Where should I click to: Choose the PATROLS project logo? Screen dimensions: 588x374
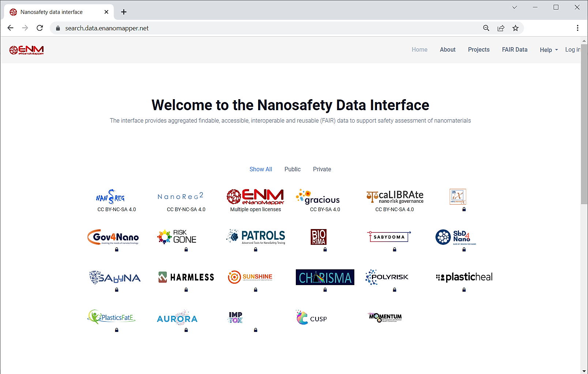pyautogui.click(x=256, y=237)
